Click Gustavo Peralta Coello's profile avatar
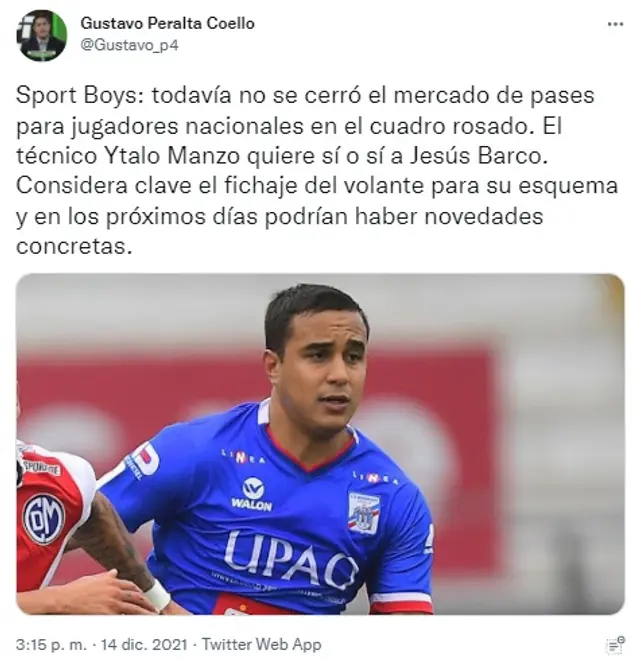 point(42,36)
